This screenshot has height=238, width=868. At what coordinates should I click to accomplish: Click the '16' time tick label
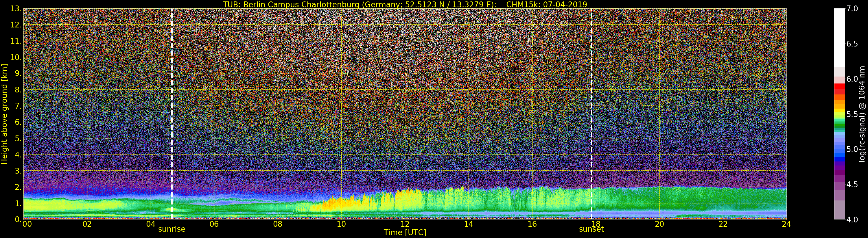pos(532,224)
